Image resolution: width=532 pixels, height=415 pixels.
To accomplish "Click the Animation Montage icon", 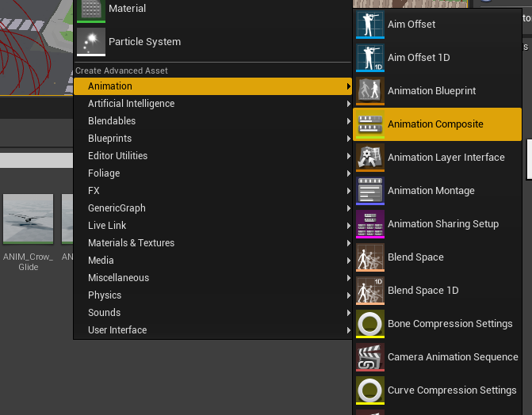I will 369,191.
